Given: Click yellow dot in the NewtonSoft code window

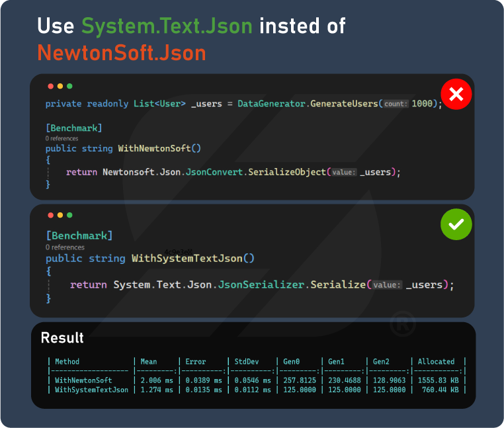Looking at the screenshot, I should click(x=60, y=86).
